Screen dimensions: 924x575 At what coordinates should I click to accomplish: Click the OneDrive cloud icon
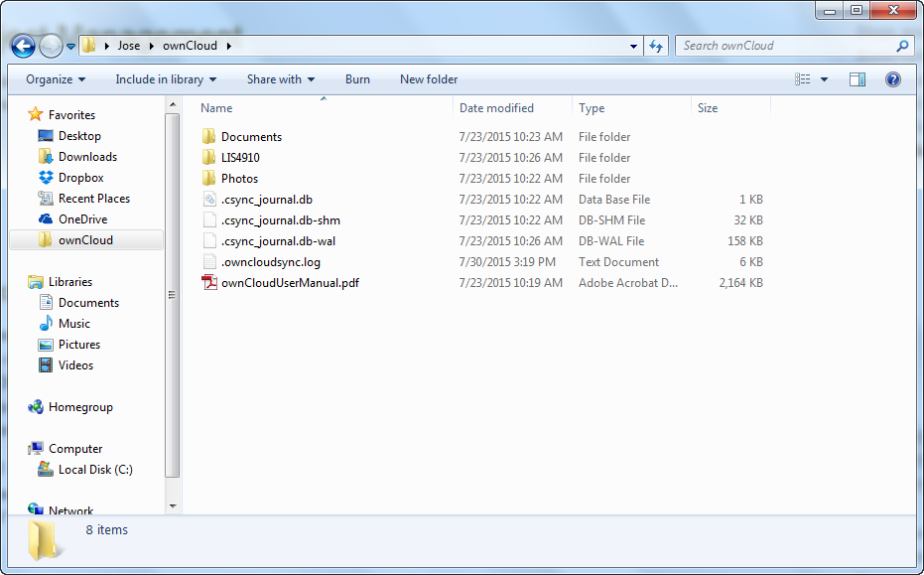point(46,219)
